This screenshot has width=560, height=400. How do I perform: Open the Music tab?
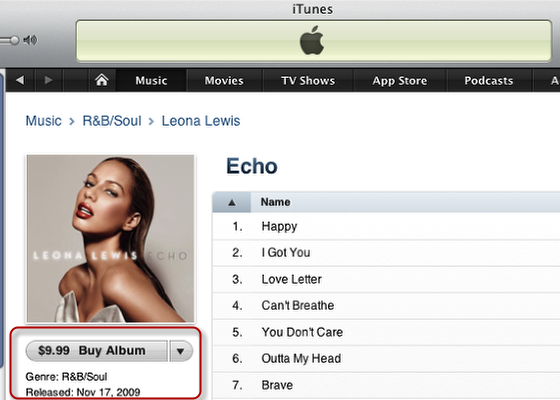[151, 80]
